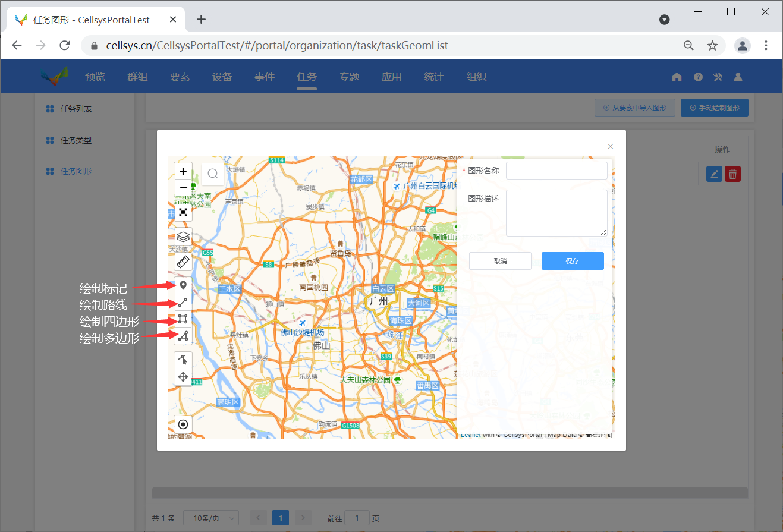783x532 pixels.
Task: Select page 1 in pagination
Action: 281,518
